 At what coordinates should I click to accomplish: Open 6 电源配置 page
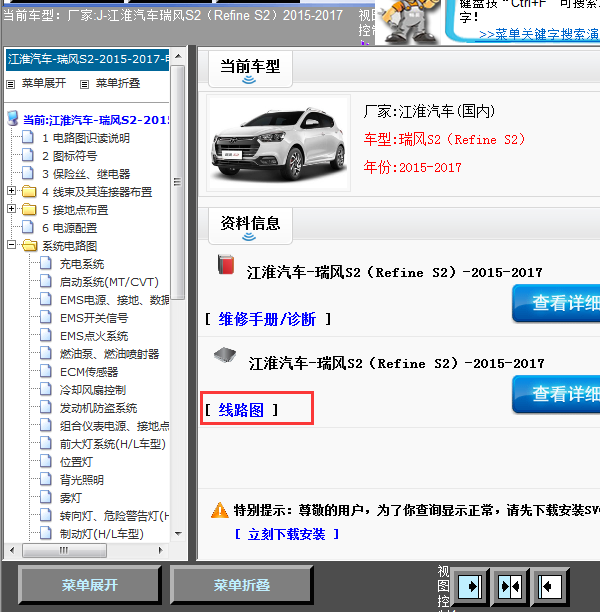click(69, 228)
